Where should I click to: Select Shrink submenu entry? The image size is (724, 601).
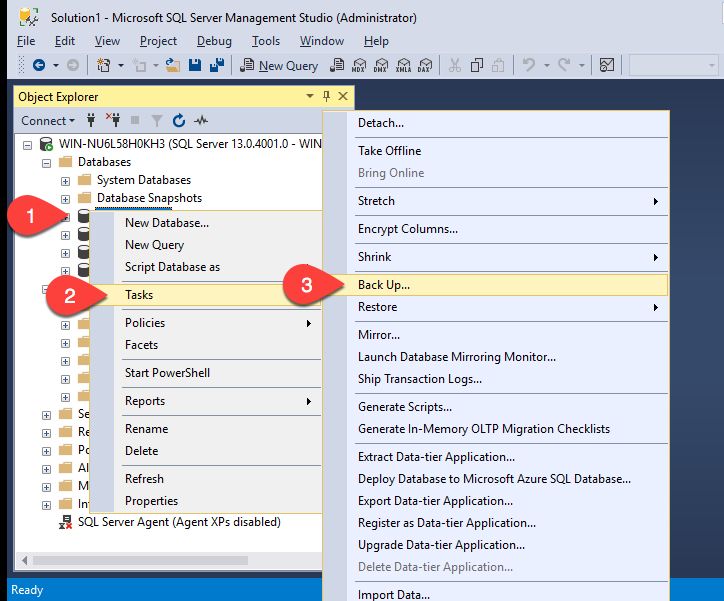pyautogui.click(x=495, y=257)
